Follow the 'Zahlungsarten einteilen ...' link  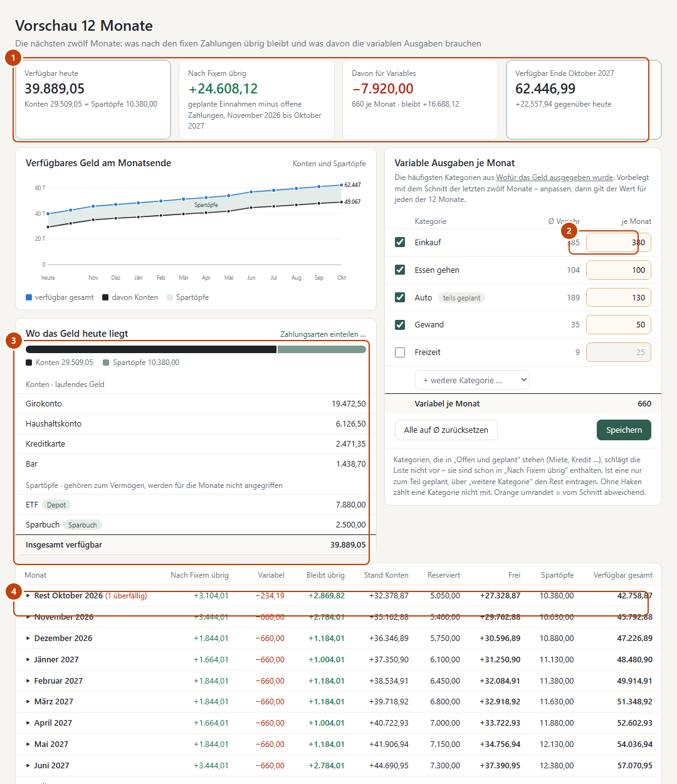click(323, 334)
